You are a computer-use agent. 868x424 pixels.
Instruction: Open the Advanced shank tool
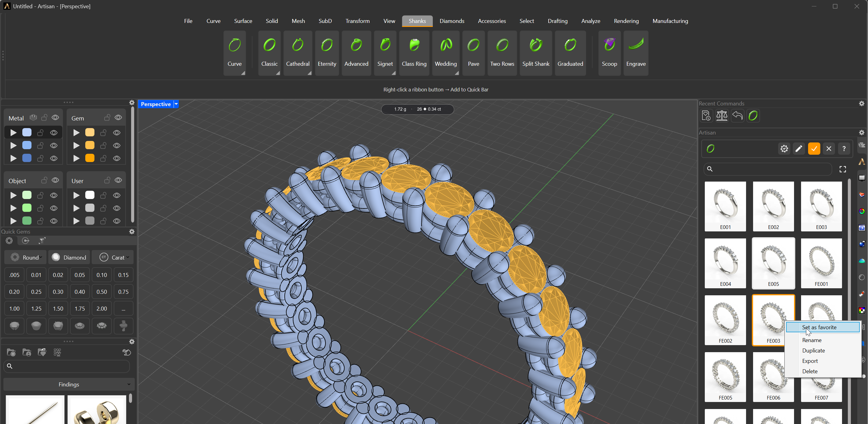[356, 53]
